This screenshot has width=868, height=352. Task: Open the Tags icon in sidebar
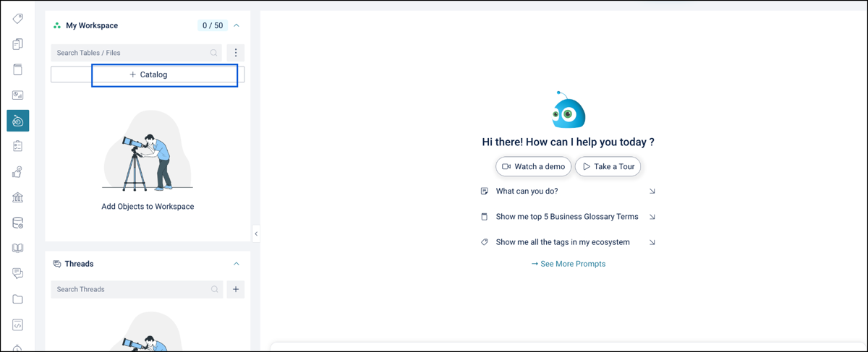pyautogui.click(x=18, y=19)
